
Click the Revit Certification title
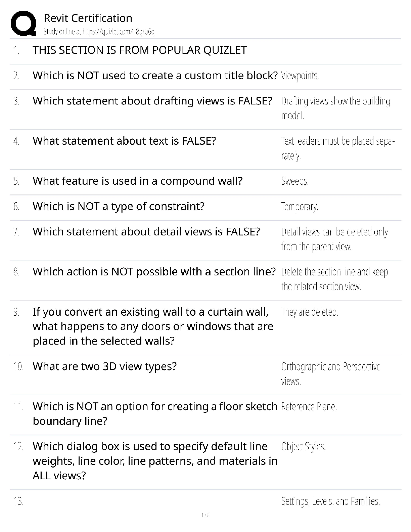(88, 18)
